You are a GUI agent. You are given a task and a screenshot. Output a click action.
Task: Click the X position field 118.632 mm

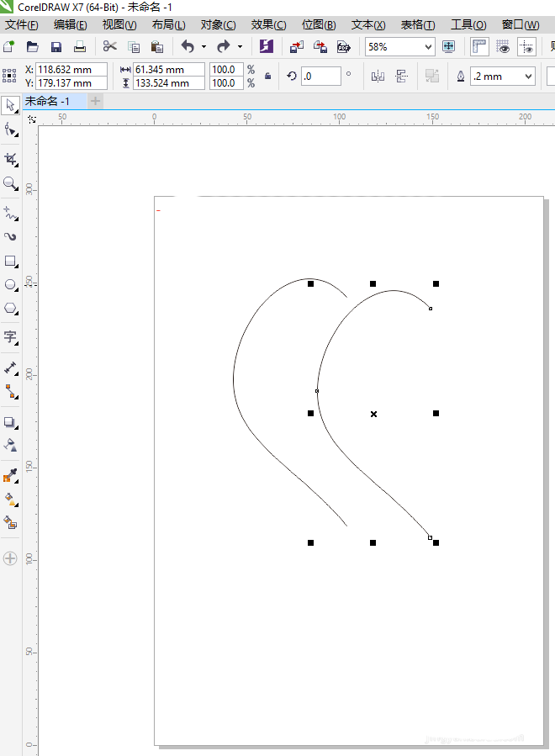71,70
